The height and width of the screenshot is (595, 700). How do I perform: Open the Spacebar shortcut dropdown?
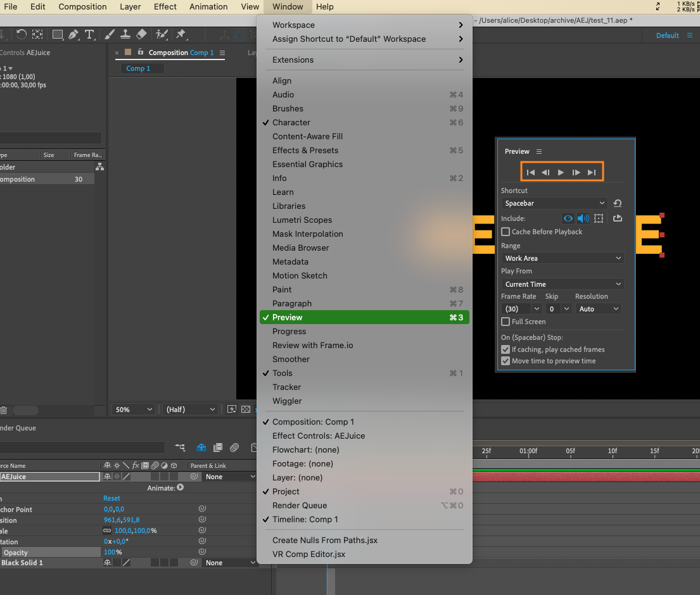point(554,203)
